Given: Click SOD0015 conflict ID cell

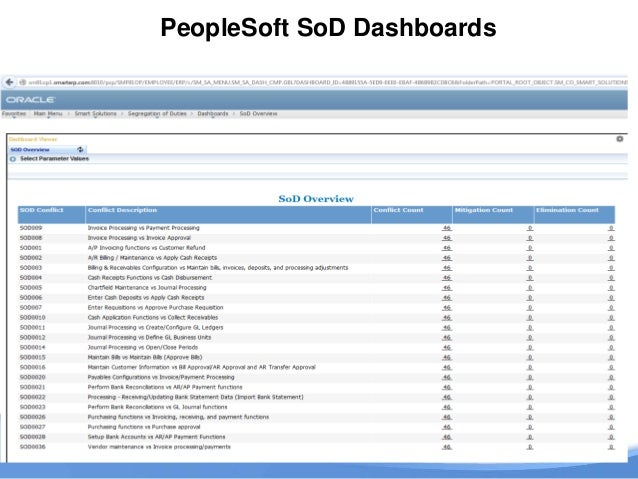Looking at the screenshot, I should click(x=33, y=357).
